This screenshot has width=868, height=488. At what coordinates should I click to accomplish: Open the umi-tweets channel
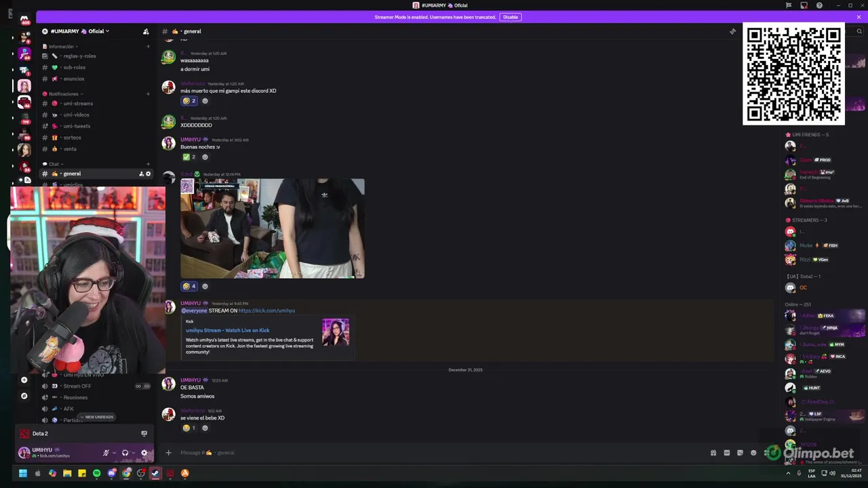95,126
